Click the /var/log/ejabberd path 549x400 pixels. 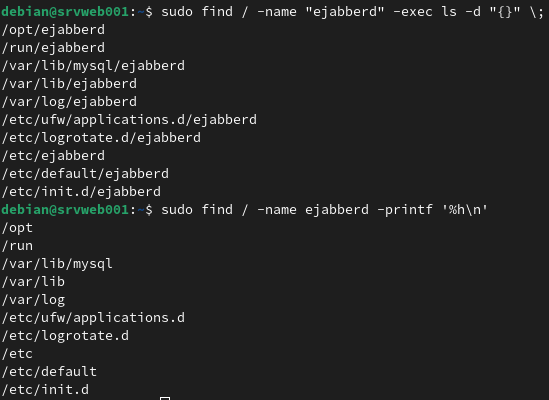point(69,102)
